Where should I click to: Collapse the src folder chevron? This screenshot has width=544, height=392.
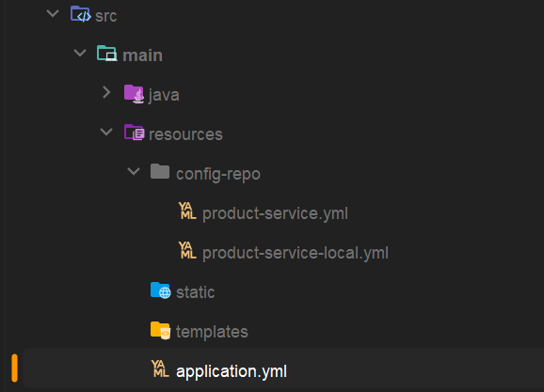53,13
